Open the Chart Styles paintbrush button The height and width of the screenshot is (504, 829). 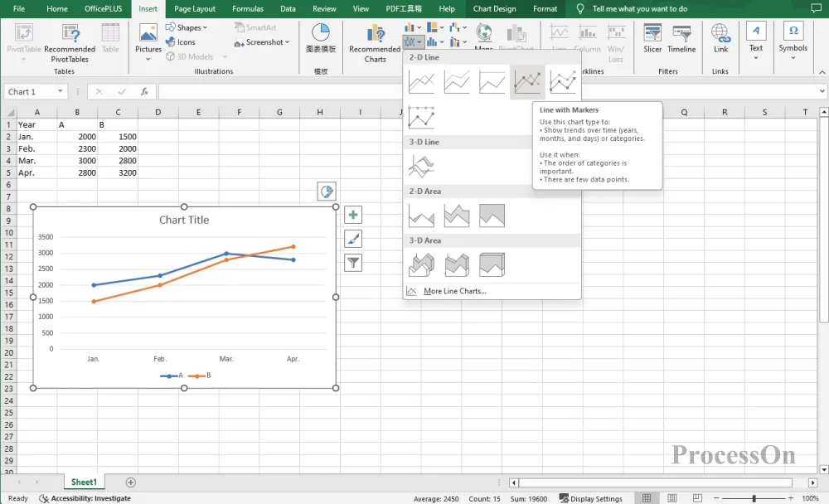pos(353,239)
